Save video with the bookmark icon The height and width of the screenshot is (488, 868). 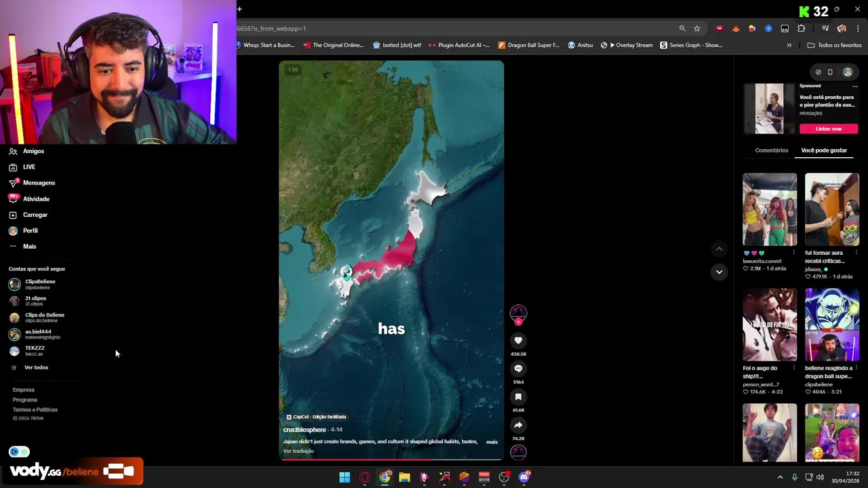(518, 397)
